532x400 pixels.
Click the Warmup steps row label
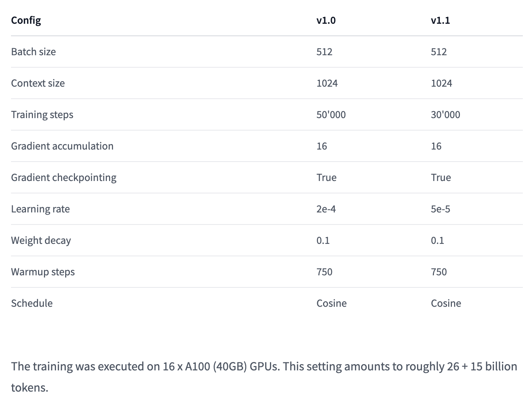pyautogui.click(x=43, y=272)
